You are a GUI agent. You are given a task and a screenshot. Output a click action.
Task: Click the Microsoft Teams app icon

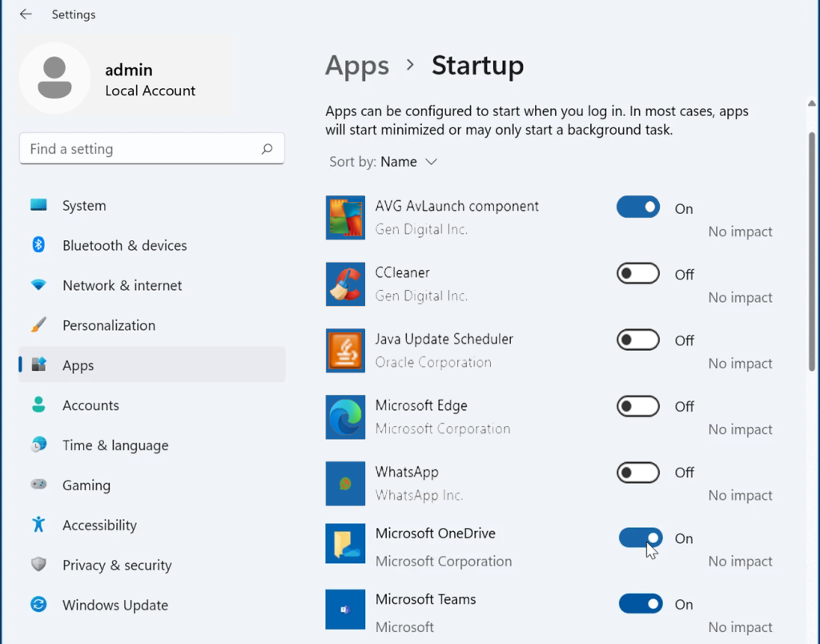coord(345,610)
